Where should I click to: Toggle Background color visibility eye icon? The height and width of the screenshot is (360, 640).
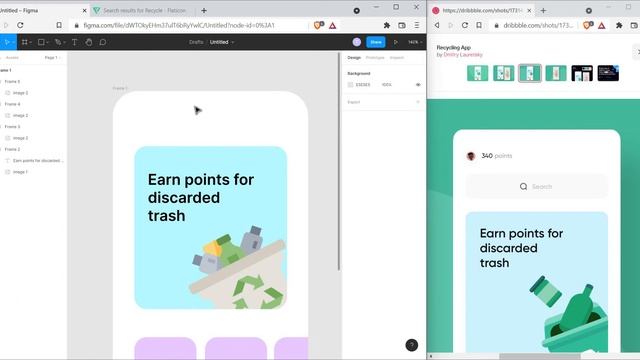point(418,85)
